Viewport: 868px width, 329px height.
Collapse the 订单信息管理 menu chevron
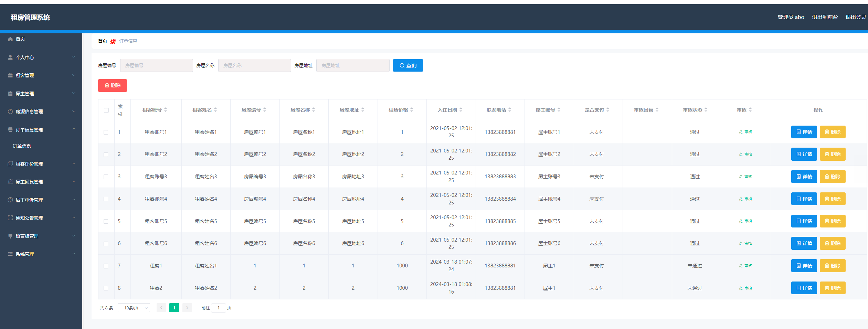pyautogui.click(x=74, y=129)
